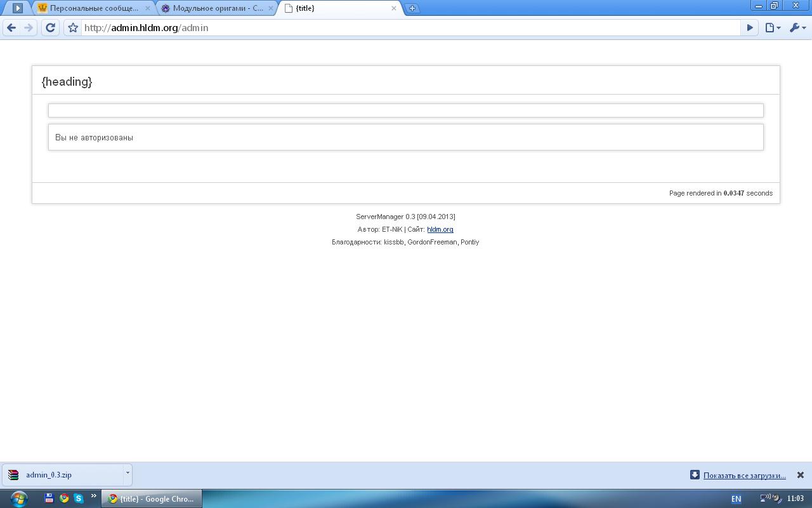Reload the current page

(x=50, y=28)
